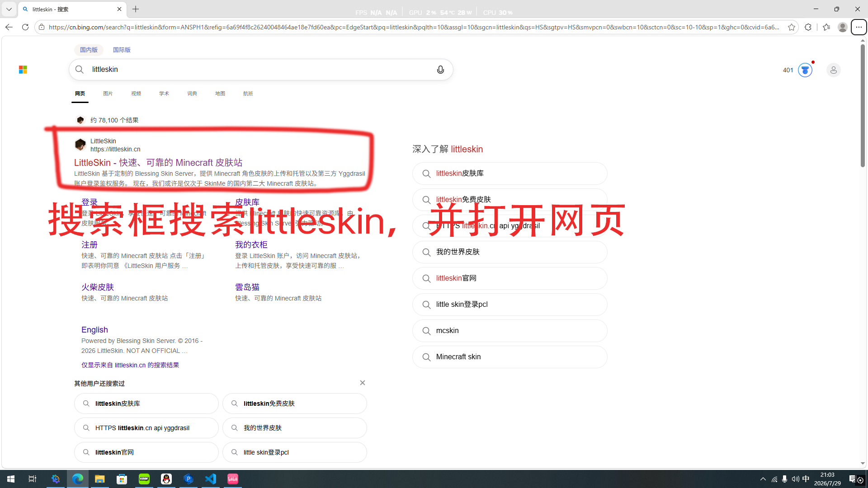The height and width of the screenshot is (488, 868).
Task: Click in the Bing search input field
Action: [261, 70]
